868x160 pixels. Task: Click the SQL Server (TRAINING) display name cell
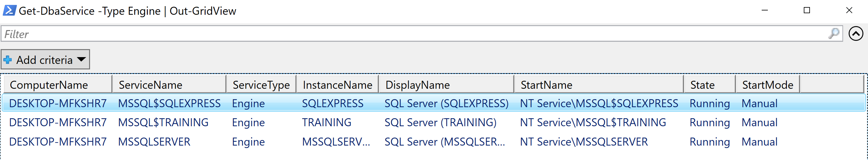point(440,123)
